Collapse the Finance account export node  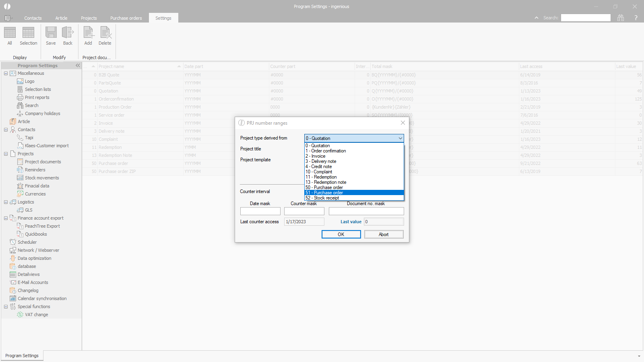pyautogui.click(x=6, y=218)
